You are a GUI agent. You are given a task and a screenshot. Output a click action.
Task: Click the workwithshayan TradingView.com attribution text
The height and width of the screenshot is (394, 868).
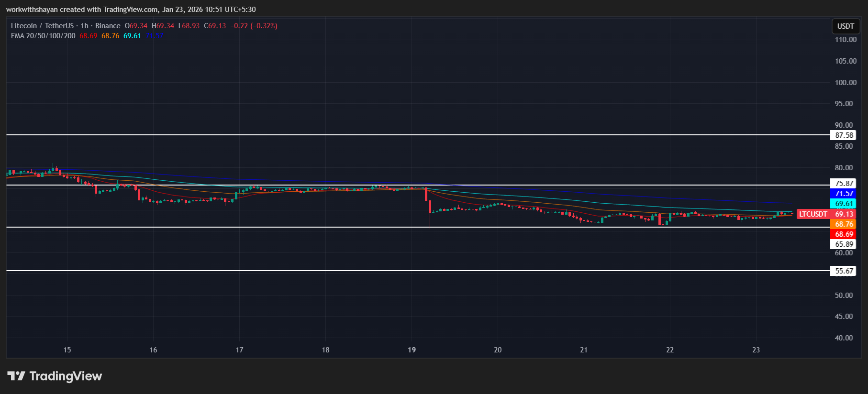[131, 10]
